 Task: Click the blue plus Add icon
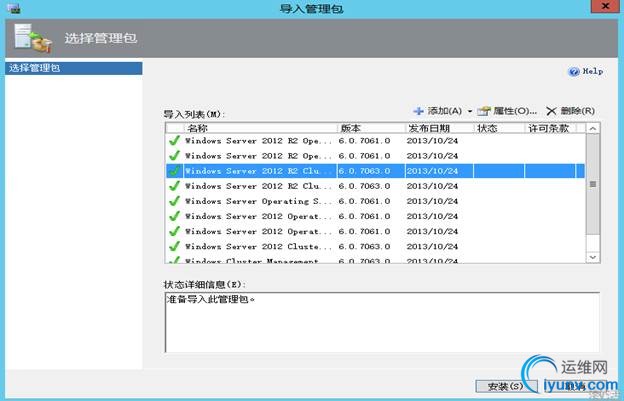(418, 111)
